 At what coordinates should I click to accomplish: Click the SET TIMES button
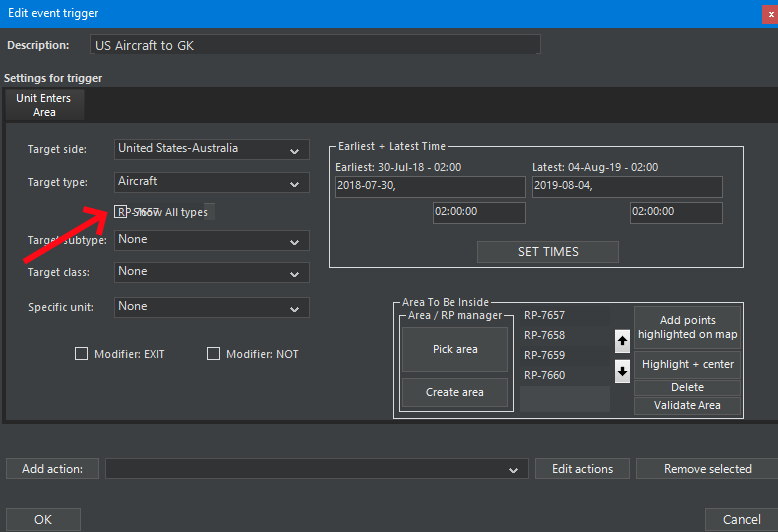(547, 252)
